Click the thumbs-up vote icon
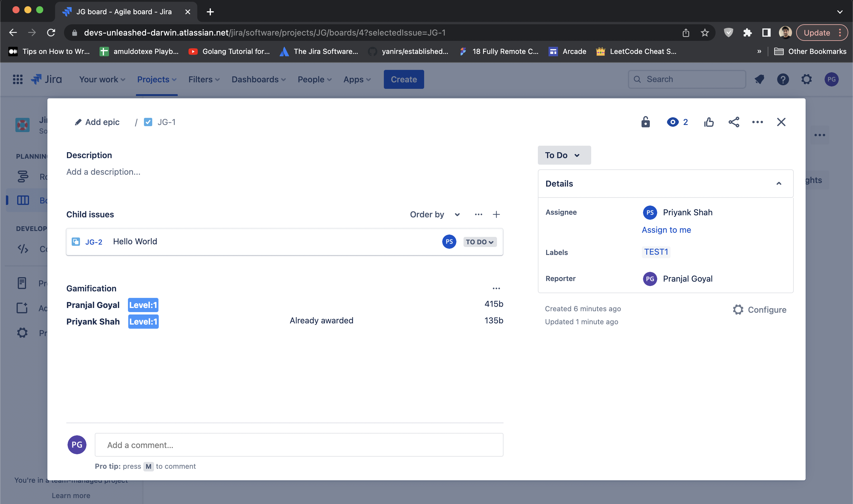The width and height of the screenshot is (853, 504). click(709, 122)
